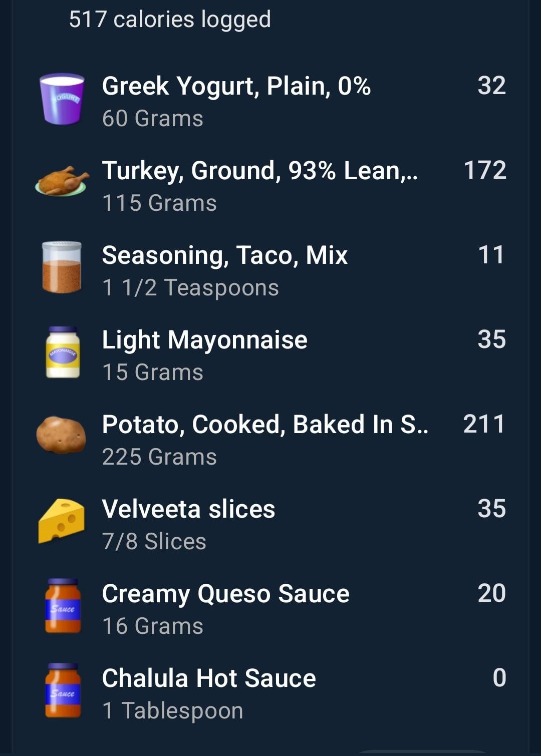Tap the 225 Grams potato serving text
541x756 pixels.
point(159,457)
